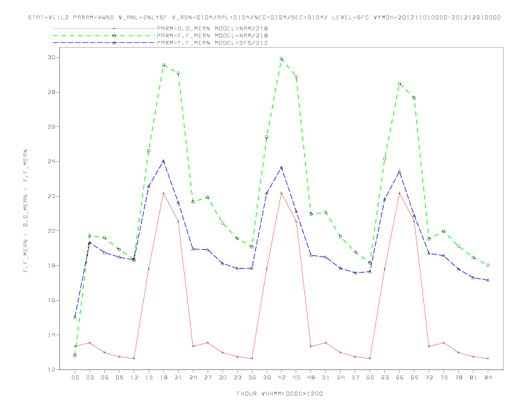The height and width of the screenshot is (411, 532).
Task: Select legend entry PARM=F.F_MEAN MODEL=NAM/218
Action: [x=212, y=36]
